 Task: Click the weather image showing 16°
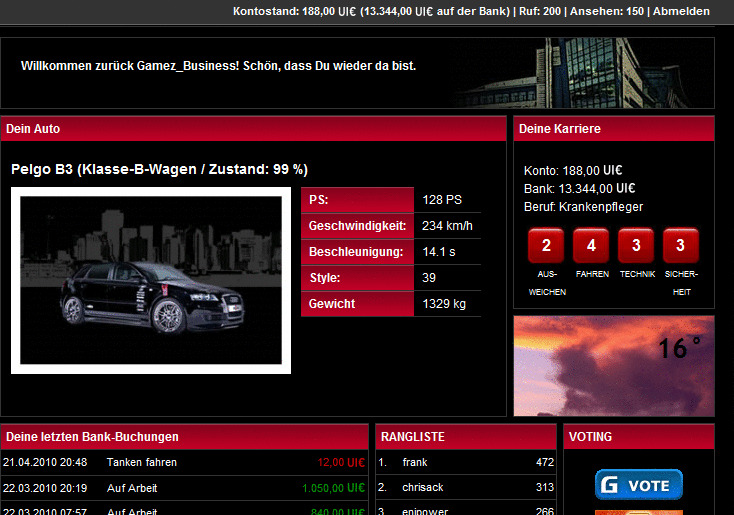[614, 365]
